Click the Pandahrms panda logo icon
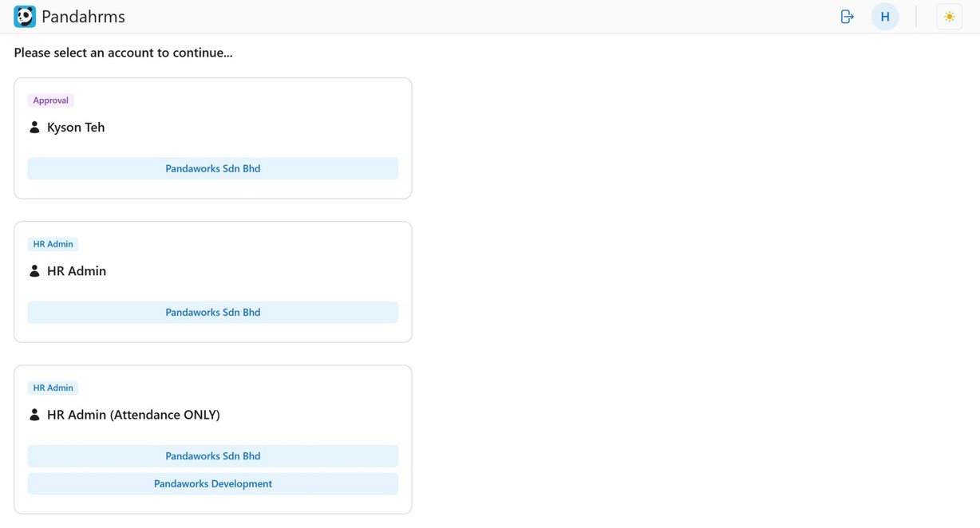Screen dimensions: 980x528 click(x=25, y=17)
